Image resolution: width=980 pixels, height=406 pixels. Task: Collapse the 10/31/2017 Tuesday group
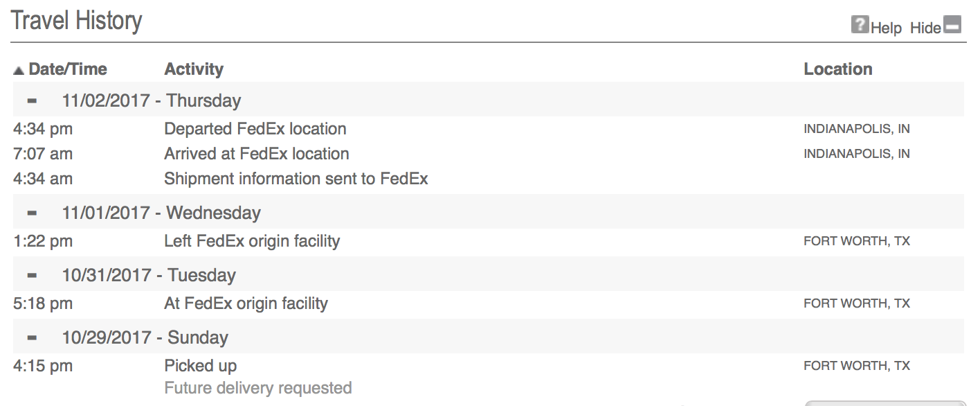tap(32, 275)
